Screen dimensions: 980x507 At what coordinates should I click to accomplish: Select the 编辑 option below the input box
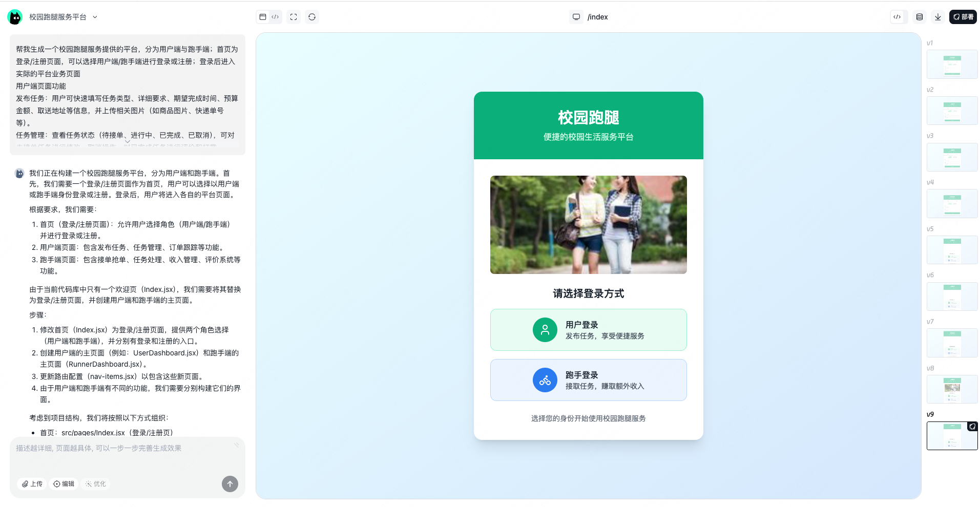coord(63,483)
